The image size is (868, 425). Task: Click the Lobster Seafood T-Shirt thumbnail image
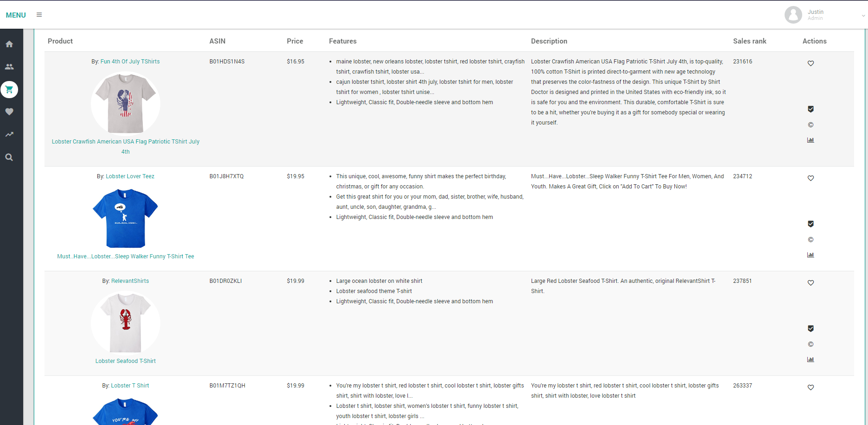(x=125, y=323)
